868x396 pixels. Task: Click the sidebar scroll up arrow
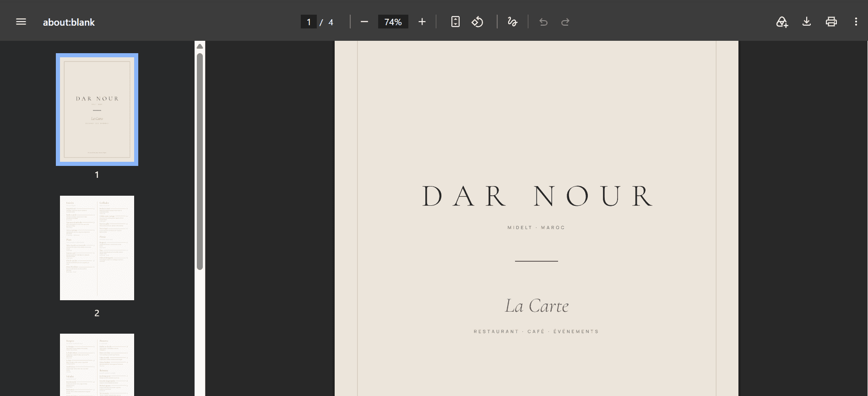click(200, 46)
